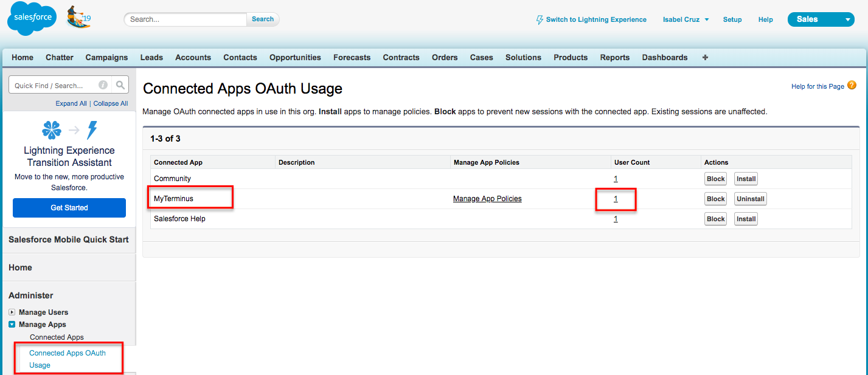Install the Salesforce Help app
The image size is (868, 375).
pos(746,219)
